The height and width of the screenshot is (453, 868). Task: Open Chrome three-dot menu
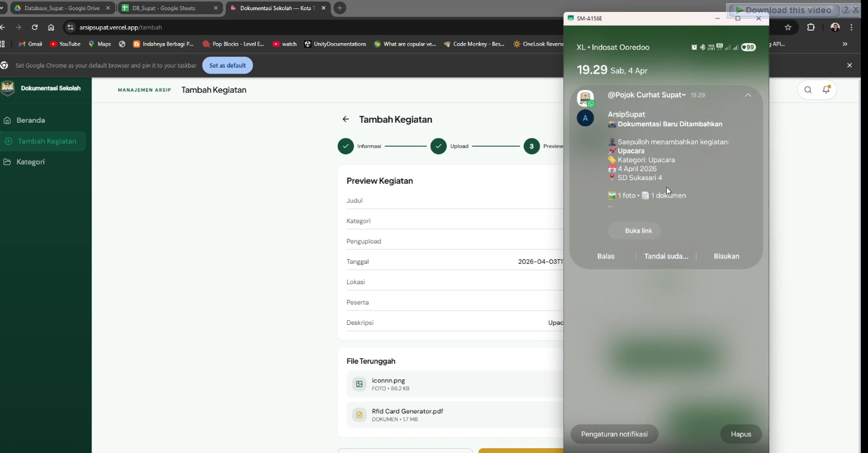coord(851,28)
